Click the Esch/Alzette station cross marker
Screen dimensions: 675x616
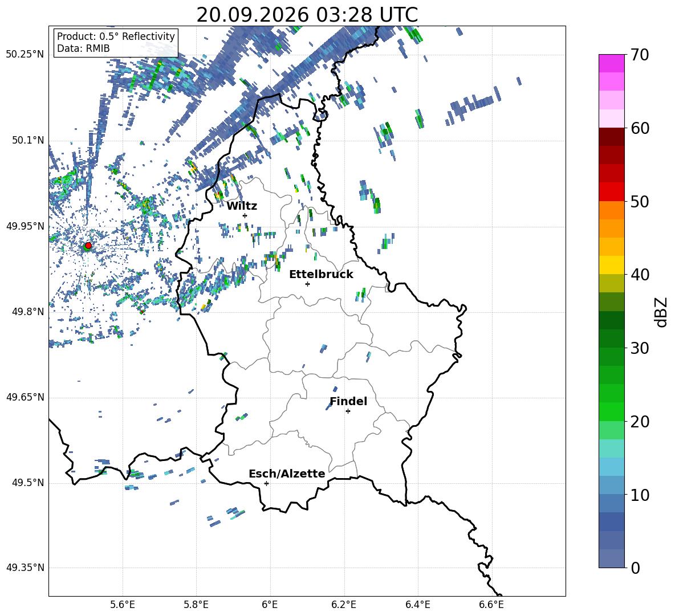[x=266, y=483]
